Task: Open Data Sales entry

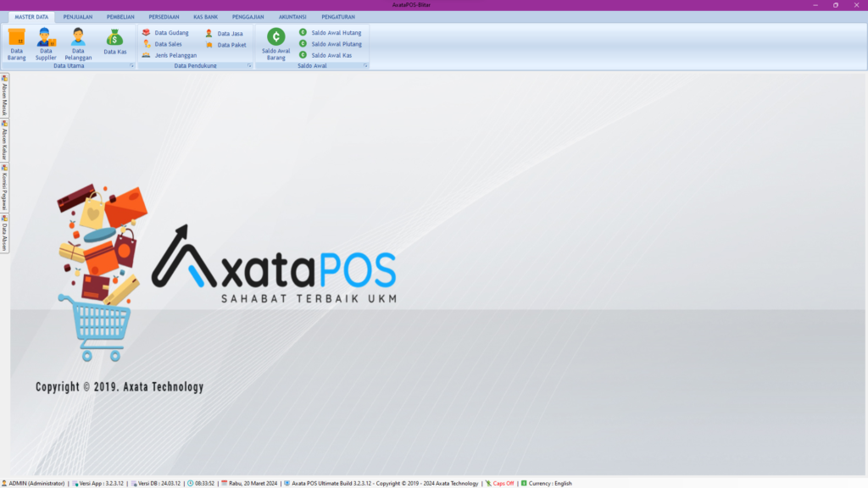Action: coord(162,44)
